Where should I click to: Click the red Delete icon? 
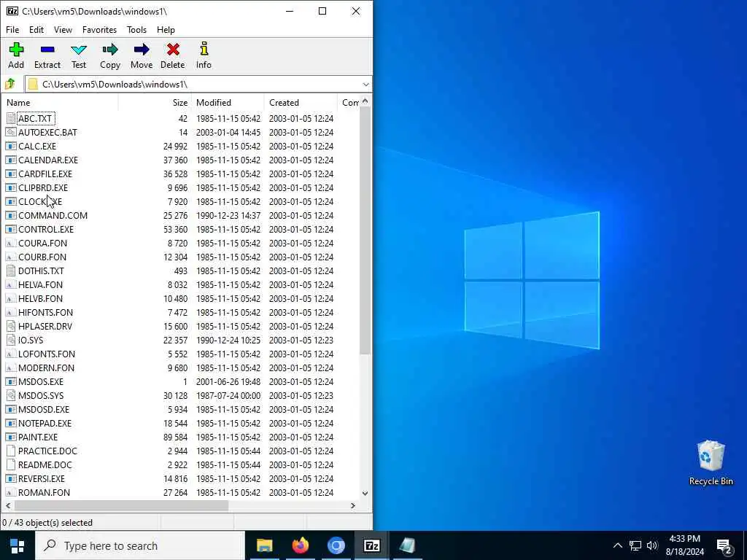point(173,50)
